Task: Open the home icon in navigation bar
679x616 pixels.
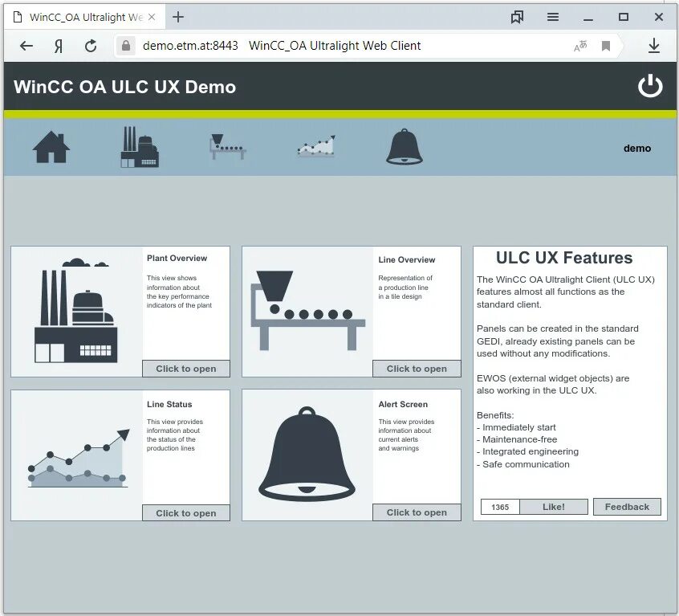Action: click(51, 147)
